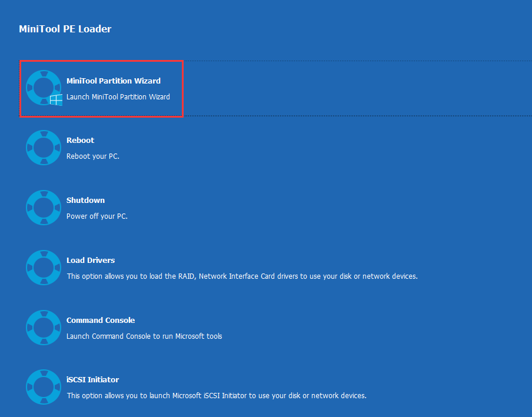Select the highlighted MiniTool Partition Wizard entry
This screenshot has width=532, height=417.
click(x=101, y=88)
